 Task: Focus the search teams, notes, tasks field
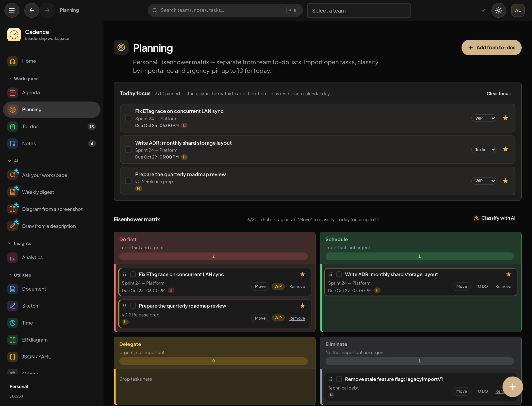225,10
